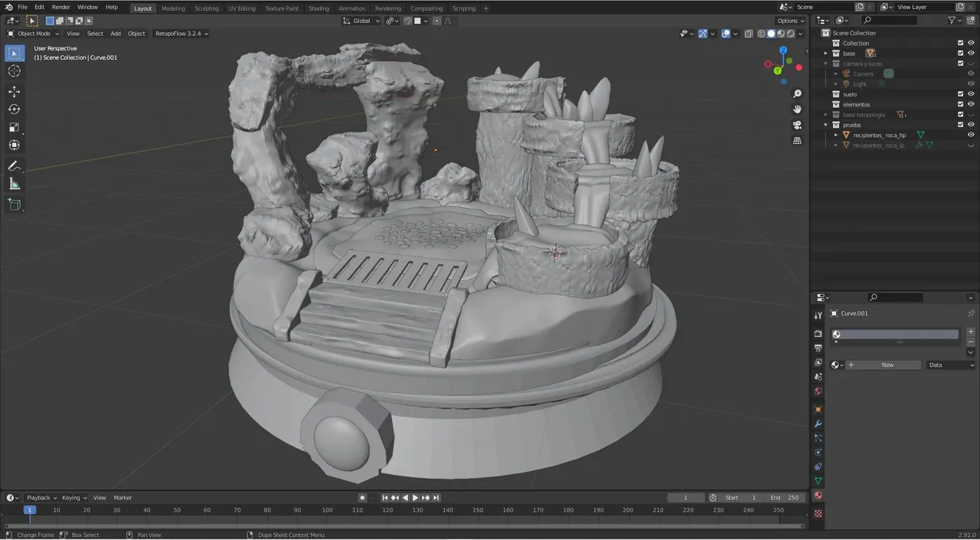
Task: Hide 'Collection' with its eye icon
Action: [x=971, y=43]
